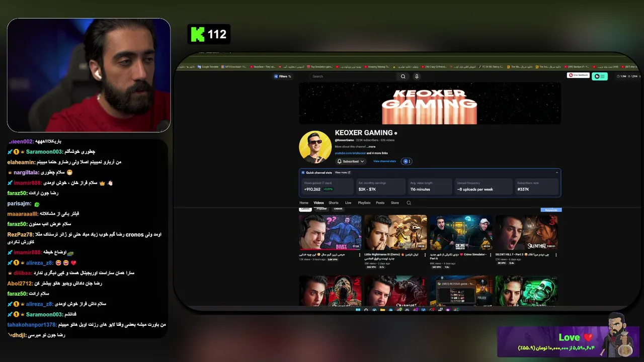Click View more in Quick channel stats
Image resolution: width=644 pixels, height=362 pixels.
pos(343,172)
